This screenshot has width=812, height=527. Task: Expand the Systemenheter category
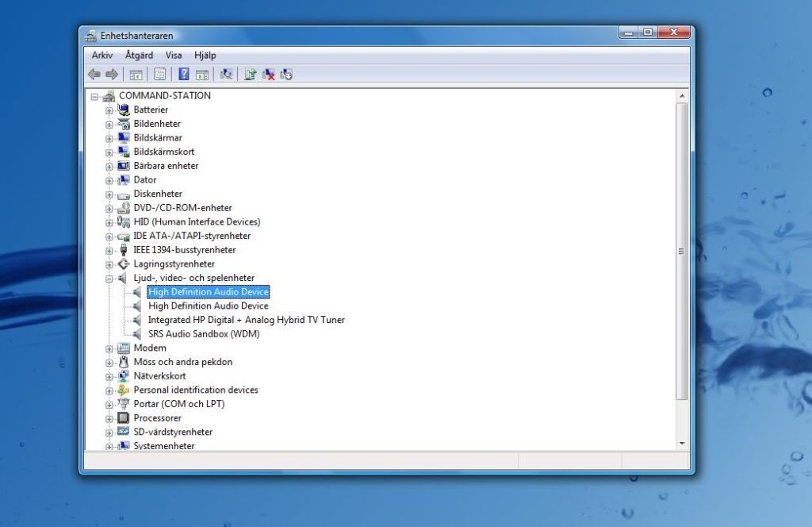pos(109,446)
